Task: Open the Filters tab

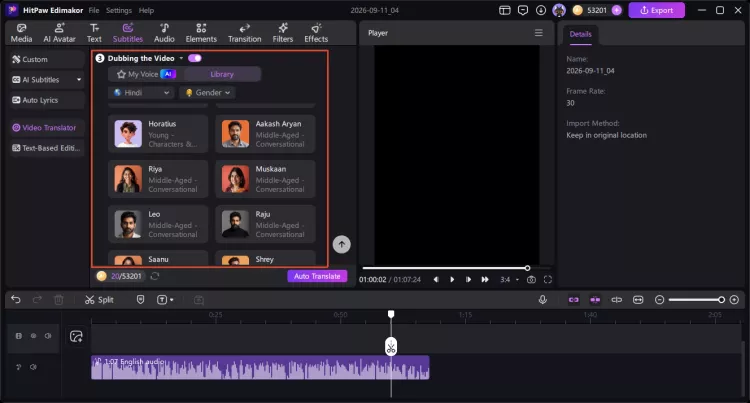Action: coord(283,33)
